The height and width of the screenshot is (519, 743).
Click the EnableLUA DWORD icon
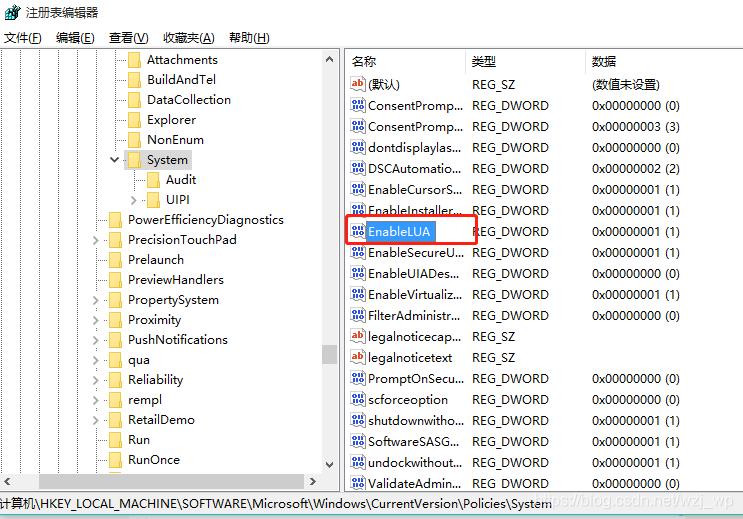(358, 231)
